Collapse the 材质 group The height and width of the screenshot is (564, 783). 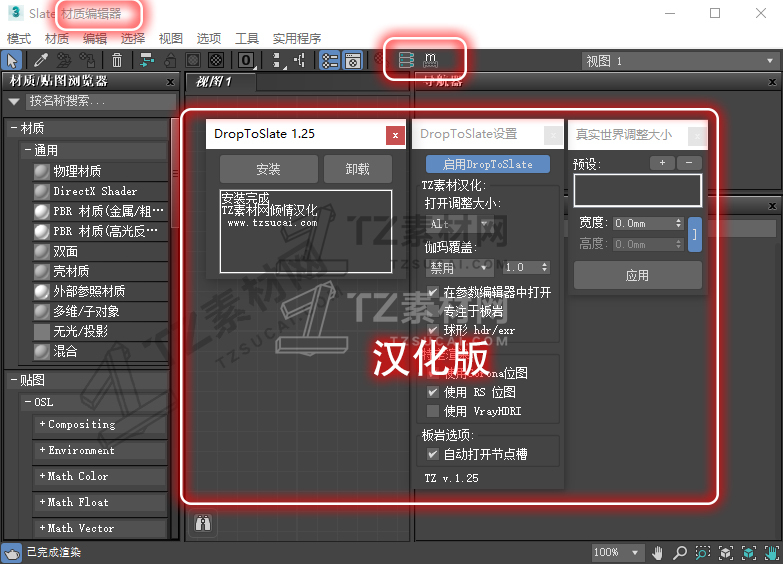pos(14,128)
